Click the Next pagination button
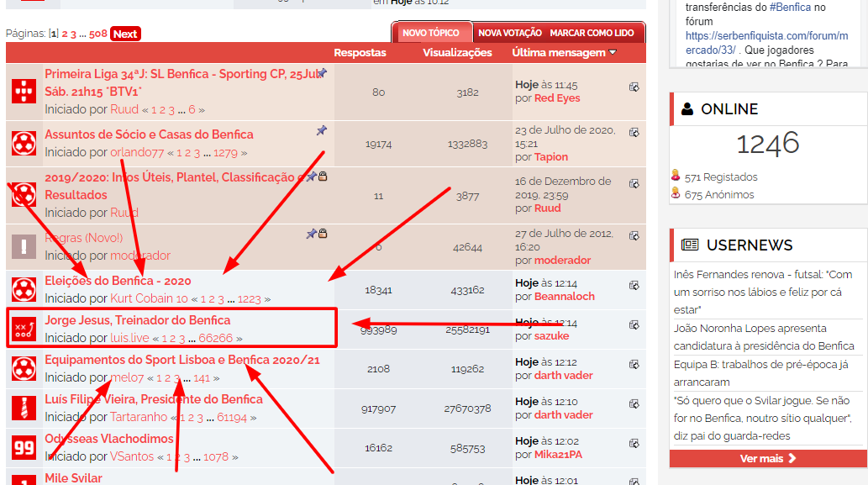Screen dimensions: 868x485 click(125, 34)
